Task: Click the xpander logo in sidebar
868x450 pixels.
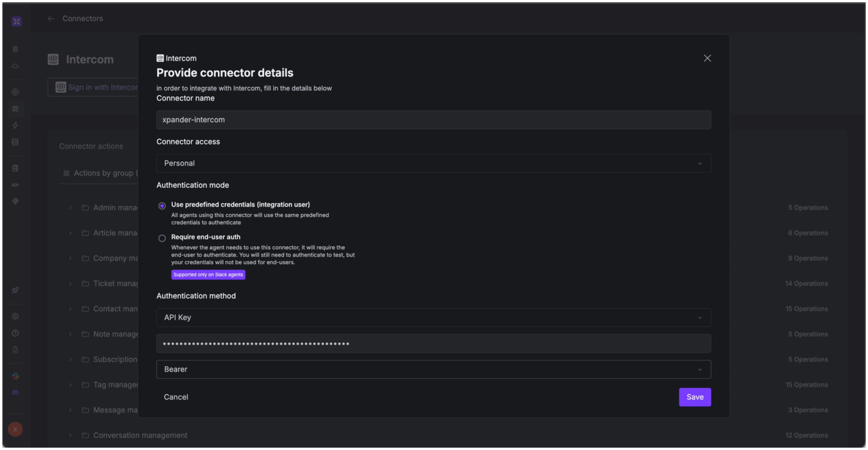Action: [16, 22]
